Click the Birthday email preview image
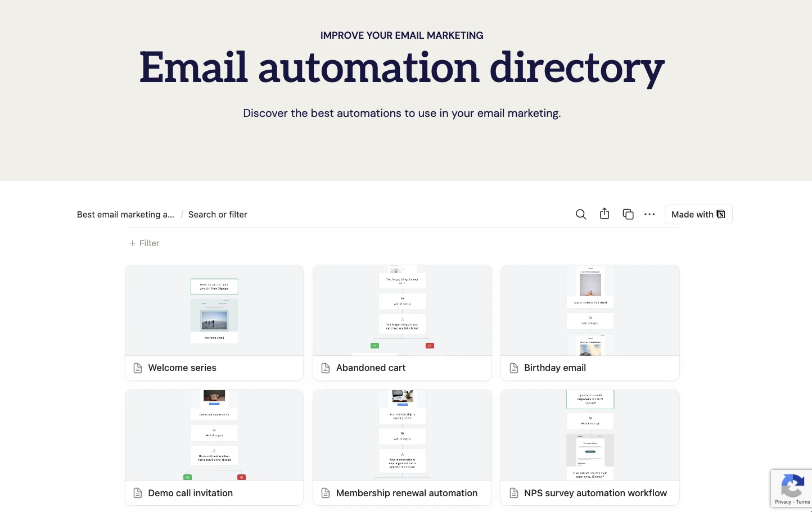The height and width of the screenshot is (512, 812). [x=590, y=310]
